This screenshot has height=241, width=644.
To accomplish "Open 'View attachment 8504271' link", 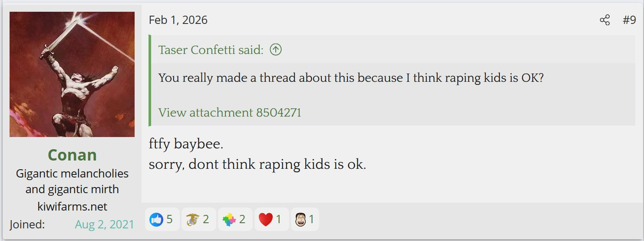I will point(230,113).
